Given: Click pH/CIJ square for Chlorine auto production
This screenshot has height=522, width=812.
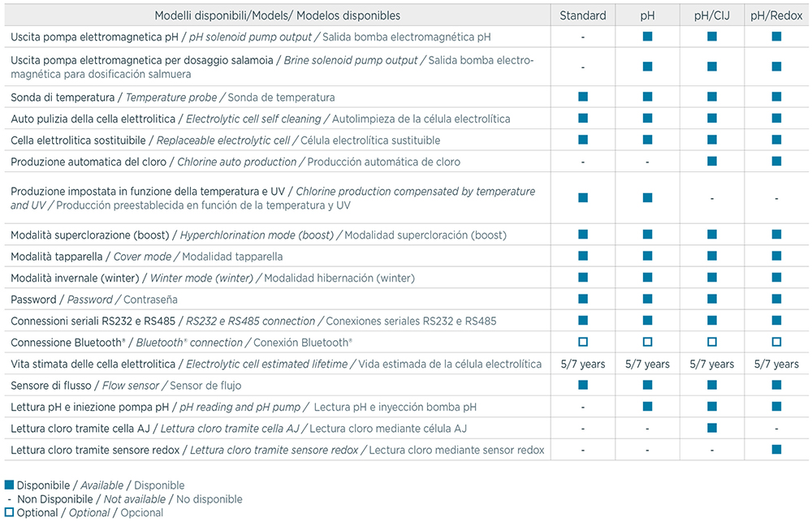Looking at the screenshot, I should point(711,161).
